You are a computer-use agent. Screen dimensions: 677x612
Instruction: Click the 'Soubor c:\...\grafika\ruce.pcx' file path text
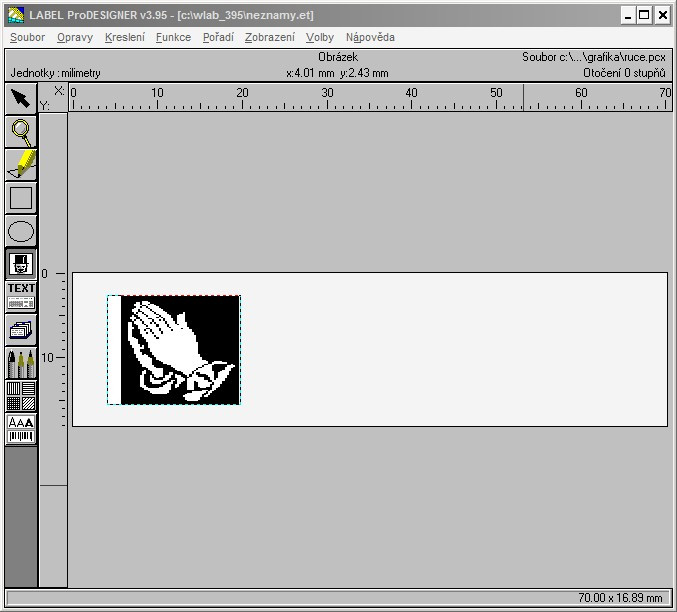[x=594, y=57]
